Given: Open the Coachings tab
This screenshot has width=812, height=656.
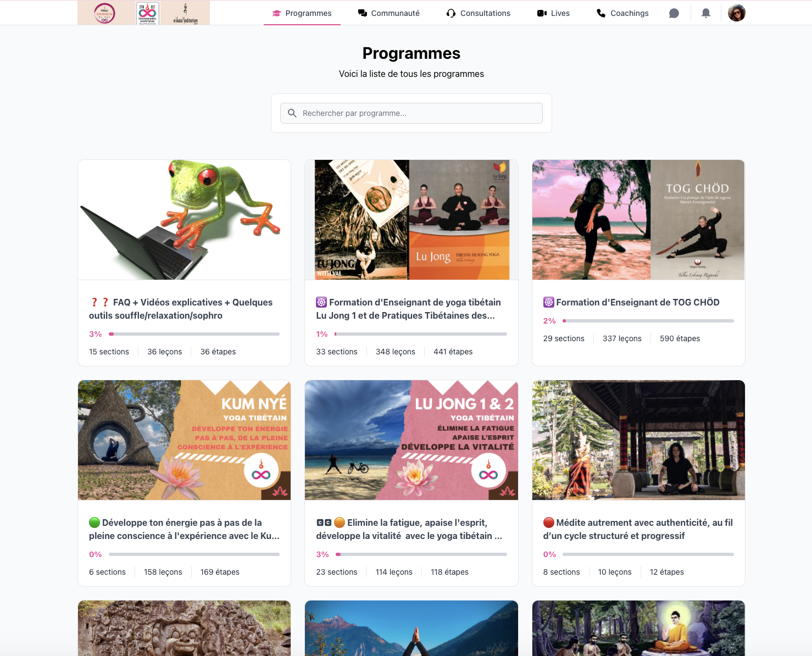Looking at the screenshot, I should (622, 13).
